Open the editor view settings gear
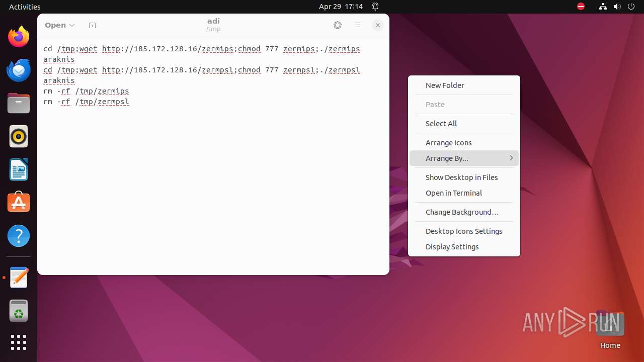Screen dimensions: 644x362 tap(338, 25)
